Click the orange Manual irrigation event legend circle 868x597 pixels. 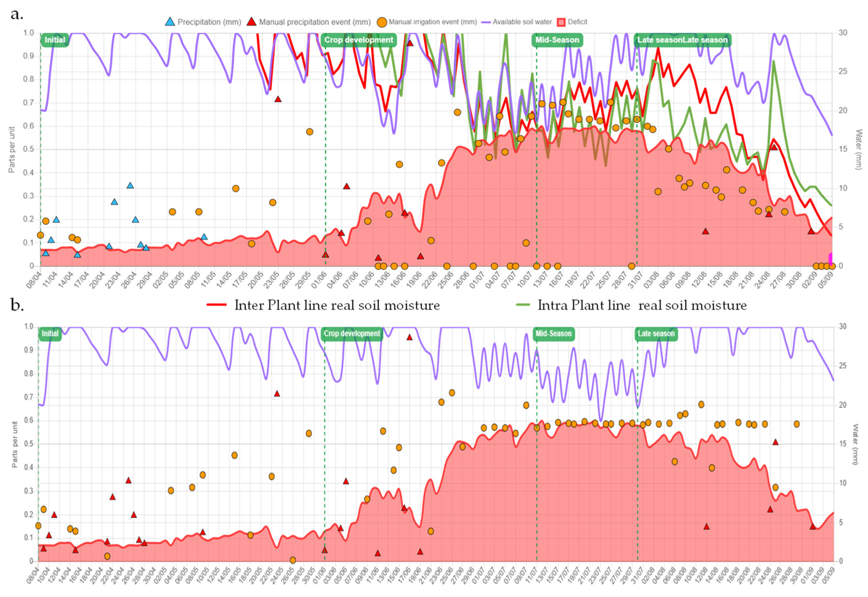tap(382, 22)
